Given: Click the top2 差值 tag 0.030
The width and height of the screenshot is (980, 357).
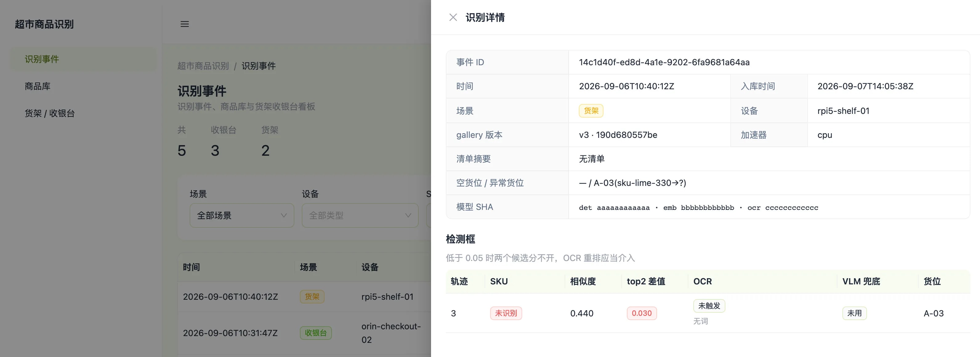Looking at the screenshot, I should point(641,313).
